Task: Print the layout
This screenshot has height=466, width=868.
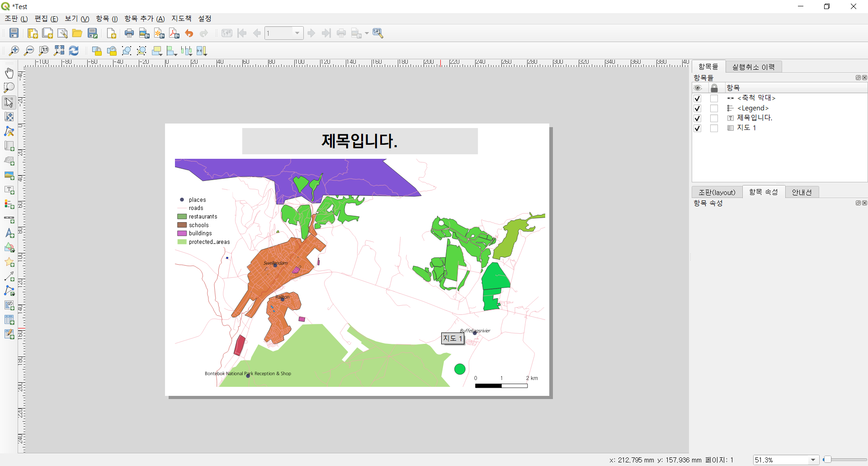Action: click(129, 33)
